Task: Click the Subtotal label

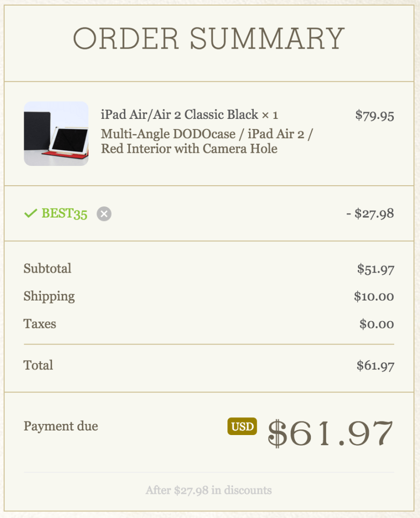Action: click(48, 269)
